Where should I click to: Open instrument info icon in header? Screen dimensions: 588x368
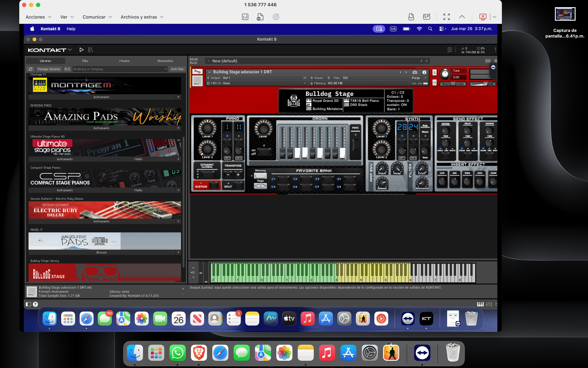coord(424,72)
